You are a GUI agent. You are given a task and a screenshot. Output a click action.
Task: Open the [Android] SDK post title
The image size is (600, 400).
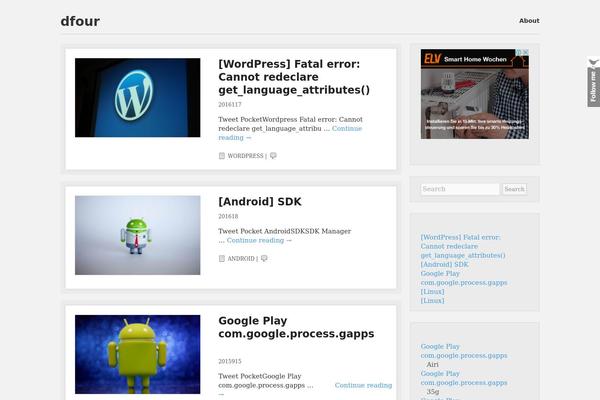[x=260, y=202]
